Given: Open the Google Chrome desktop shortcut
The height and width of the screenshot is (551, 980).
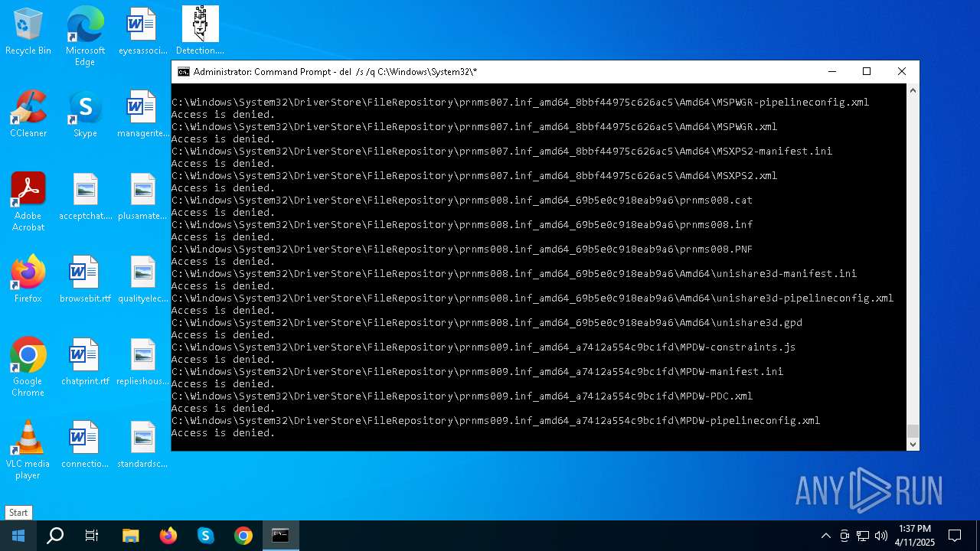Looking at the screenshot, I should (28, 367).
